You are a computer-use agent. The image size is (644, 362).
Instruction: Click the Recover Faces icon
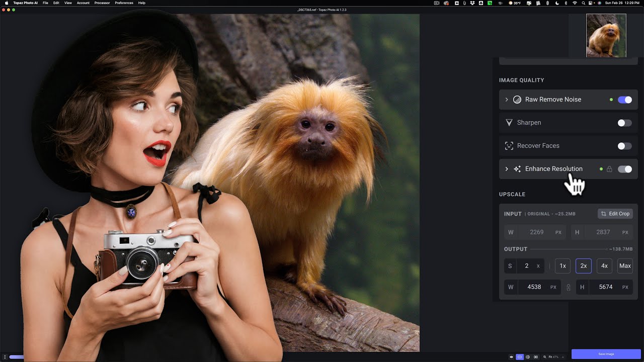point(509,146)
